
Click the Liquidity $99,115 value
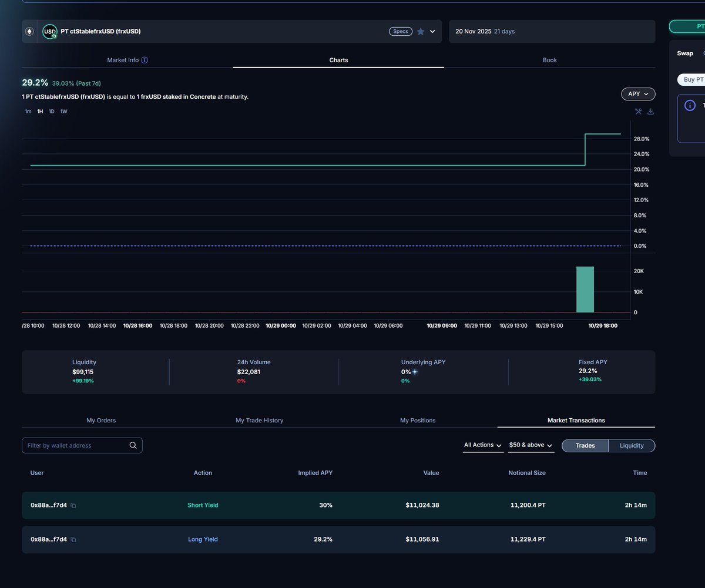pyautogui.click(x=83, y=372)
